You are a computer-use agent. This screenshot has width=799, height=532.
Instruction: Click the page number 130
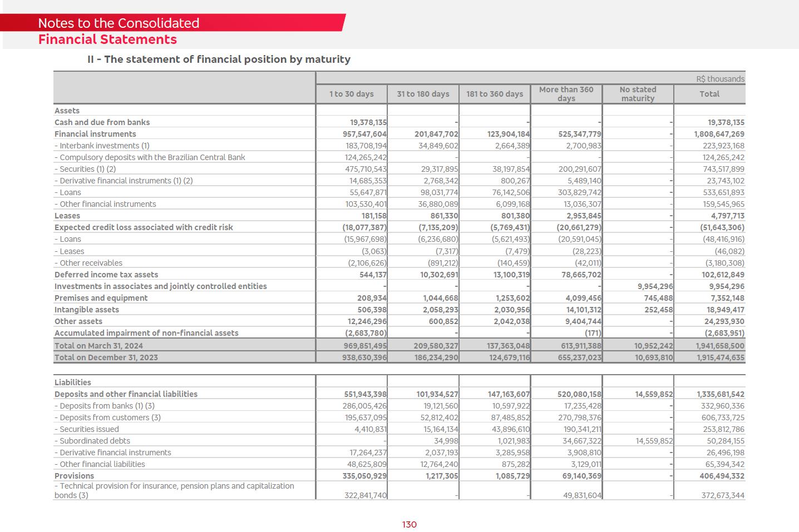[x=409, y=525]
